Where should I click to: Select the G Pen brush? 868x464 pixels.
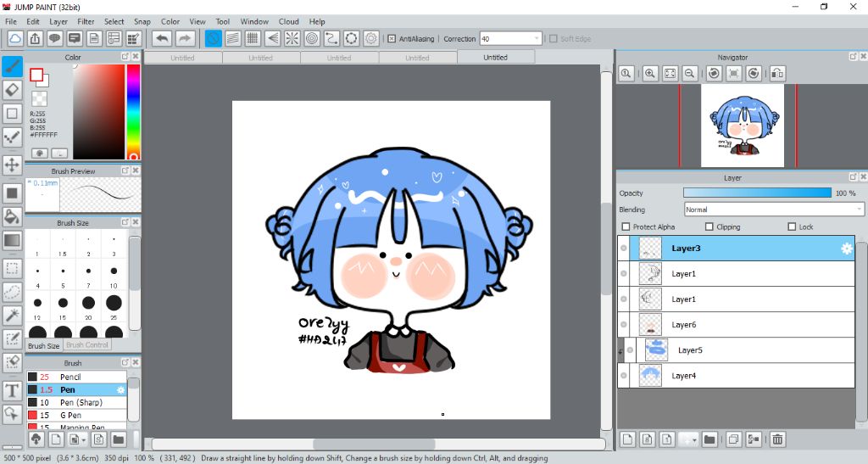pyautogui.click(x=76, y=416)
